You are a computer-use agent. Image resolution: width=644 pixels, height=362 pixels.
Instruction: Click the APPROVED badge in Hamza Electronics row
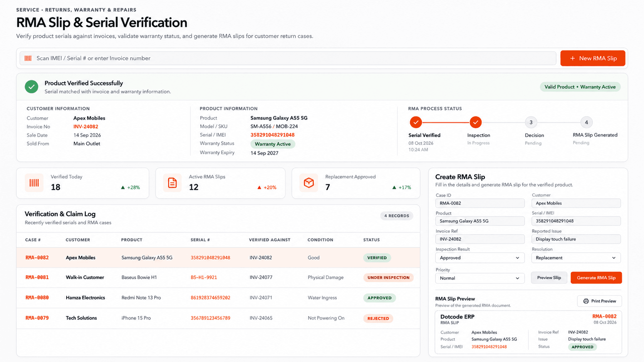(379, 298)
